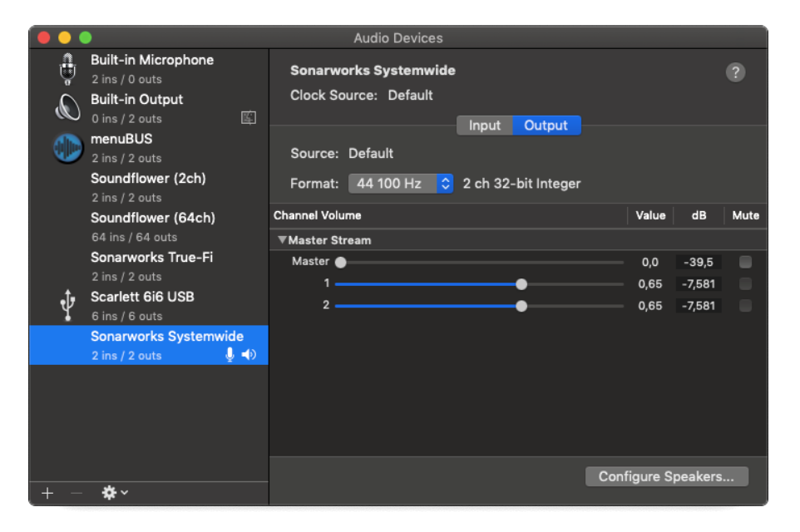This screenshot has height=532, width=800.
Task: Click the Mute column header
Action: [x=745, y=216]
